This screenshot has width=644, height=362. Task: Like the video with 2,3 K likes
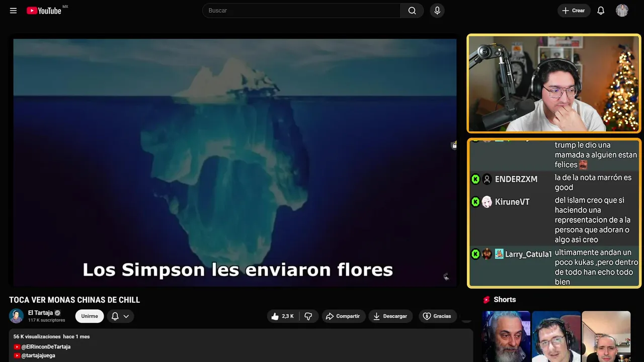click(282, 316)
